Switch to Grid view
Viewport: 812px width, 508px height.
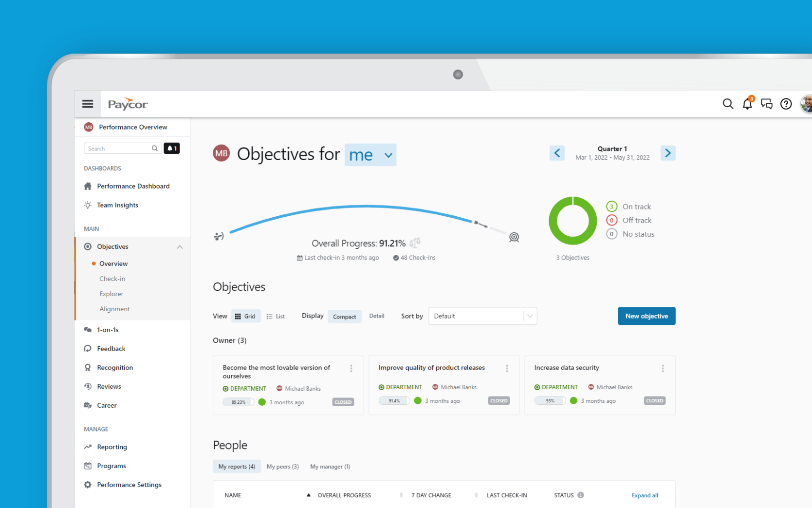point(246,316)
